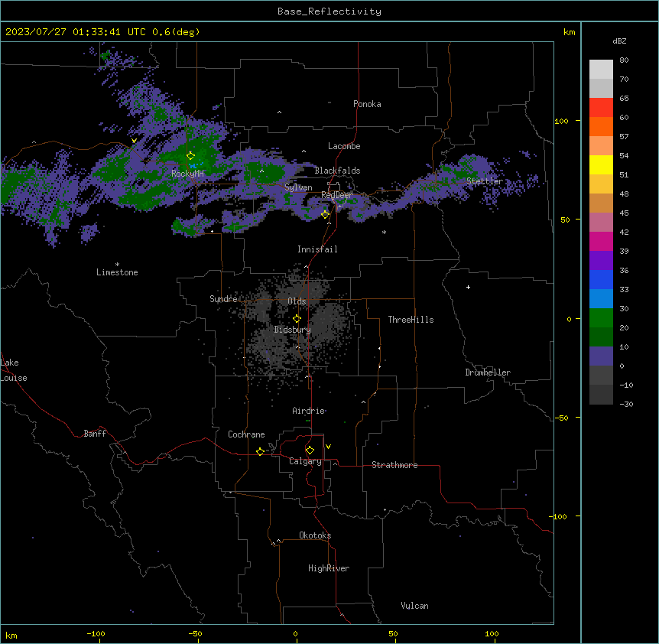
Task: Click the Calgary city label
Action: pyautogui.click(x=305, y=461)
